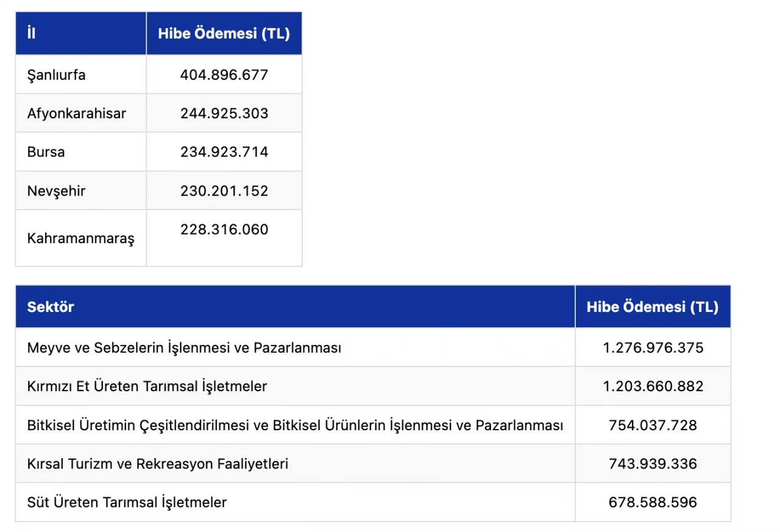Screen dimensions: 780x532
Task: Select the 244.925.303 value cell
Action: coord(224,113)
